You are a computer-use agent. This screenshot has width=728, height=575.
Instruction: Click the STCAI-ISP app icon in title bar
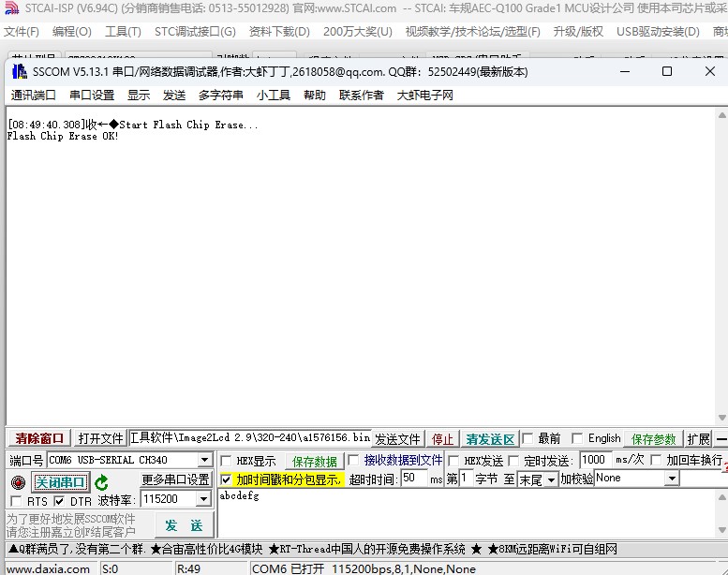pos(10,7)
